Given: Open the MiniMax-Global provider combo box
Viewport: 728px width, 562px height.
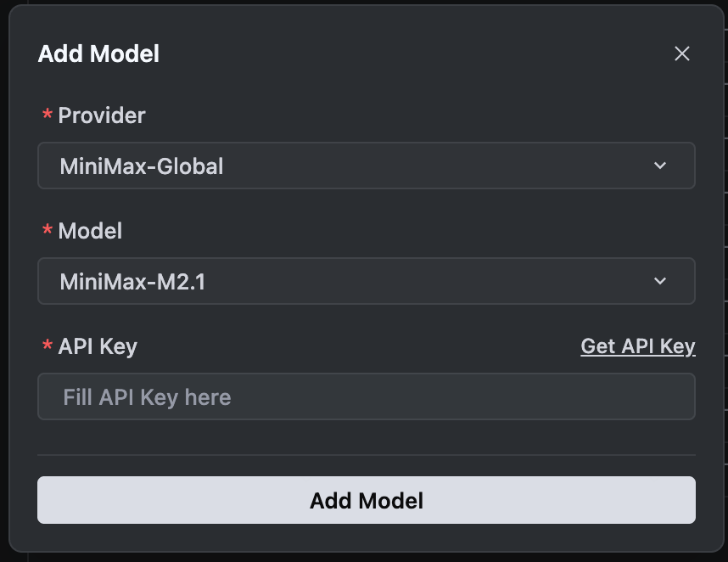Looking at the screenshot, I should click(366, 166).
